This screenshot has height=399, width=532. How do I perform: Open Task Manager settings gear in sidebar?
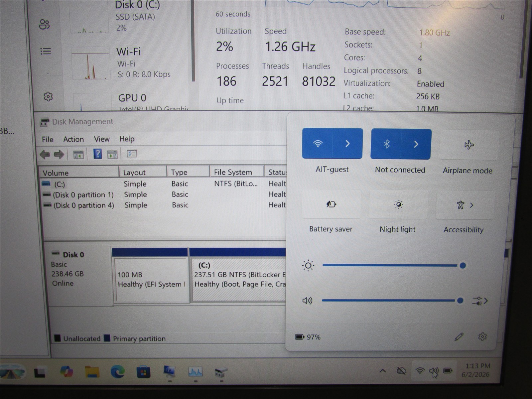[48, 96]
